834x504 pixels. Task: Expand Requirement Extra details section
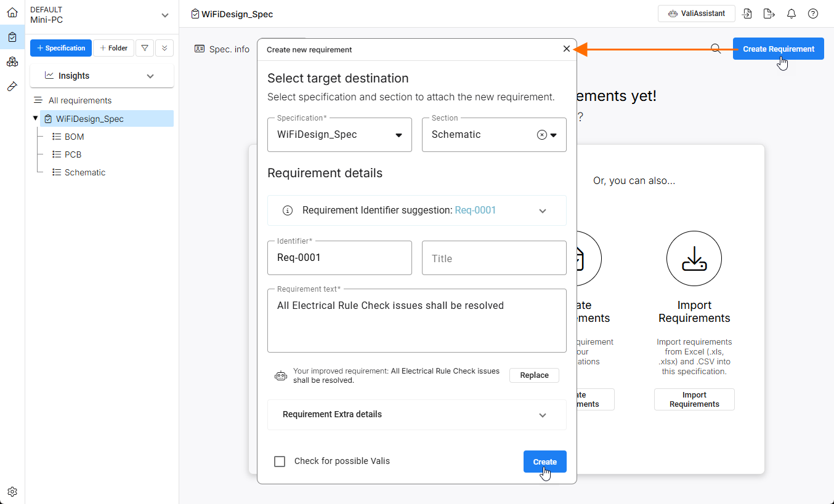click(542, 415)
